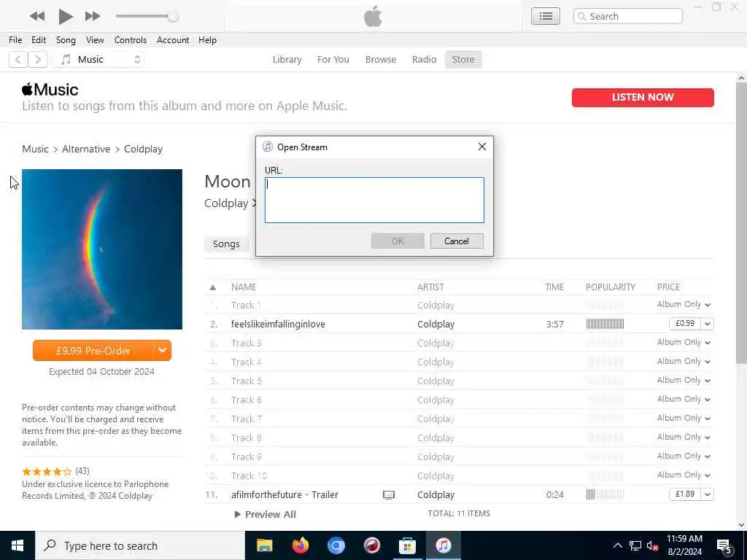Expand the £1.89 price dropdown arrow
The width and height of the screenshot is (747, 560).
point(708,494)
